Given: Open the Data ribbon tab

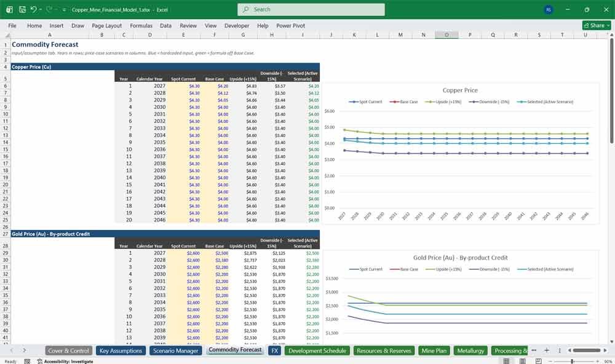Looking at the screenshot, I should (165, 25).
